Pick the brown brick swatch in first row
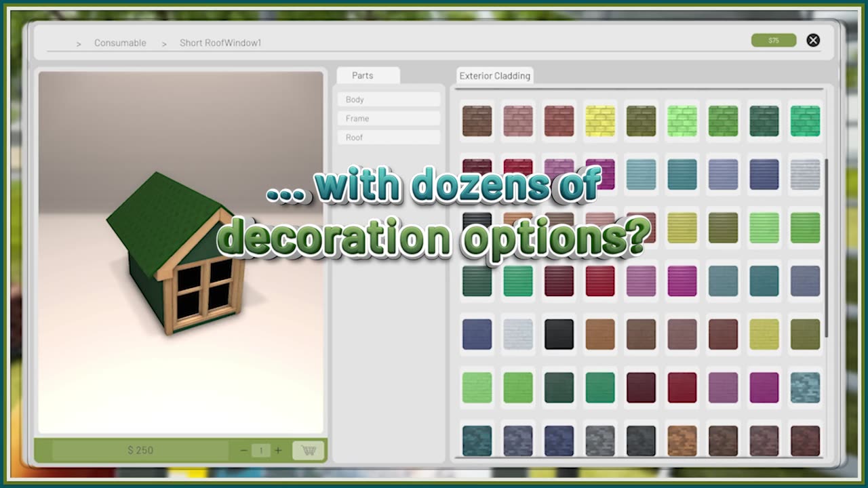 point(477,121)
